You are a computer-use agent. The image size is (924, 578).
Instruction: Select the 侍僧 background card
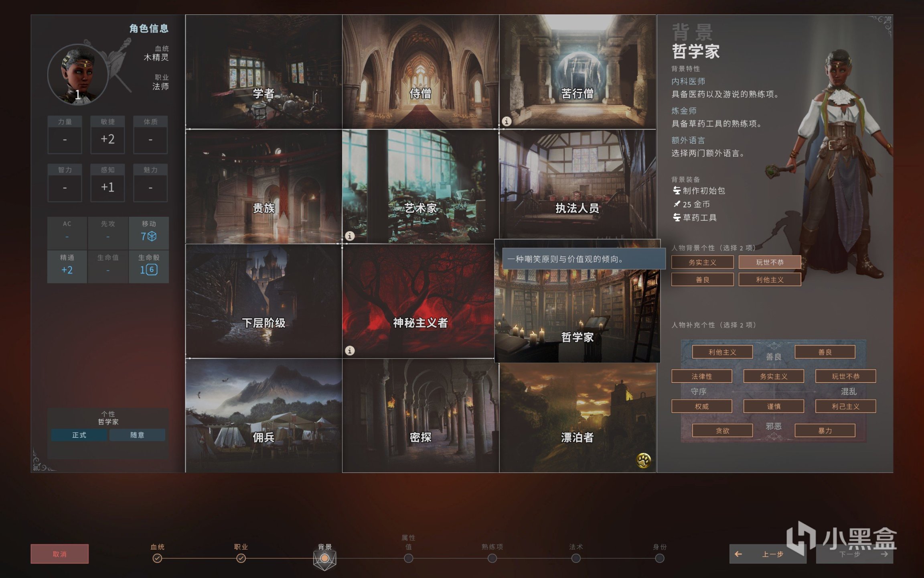click(420, 72)
